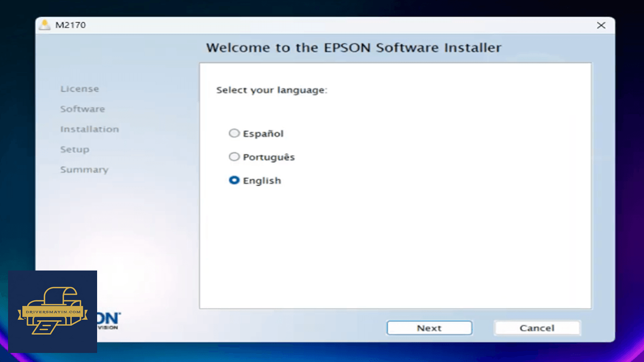Click the M2170 window title text
Image resolution: width=644 pixels, height=362 pixels.
pos(70,25)
